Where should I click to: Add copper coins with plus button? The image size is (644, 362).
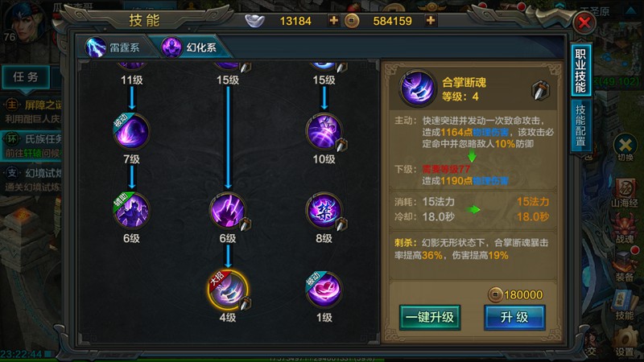click(x=431, y=21)
